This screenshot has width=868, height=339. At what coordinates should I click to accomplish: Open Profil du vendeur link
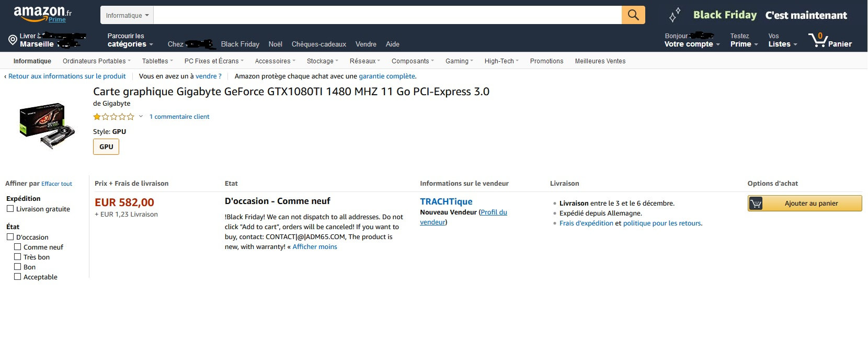click(464, 217)
